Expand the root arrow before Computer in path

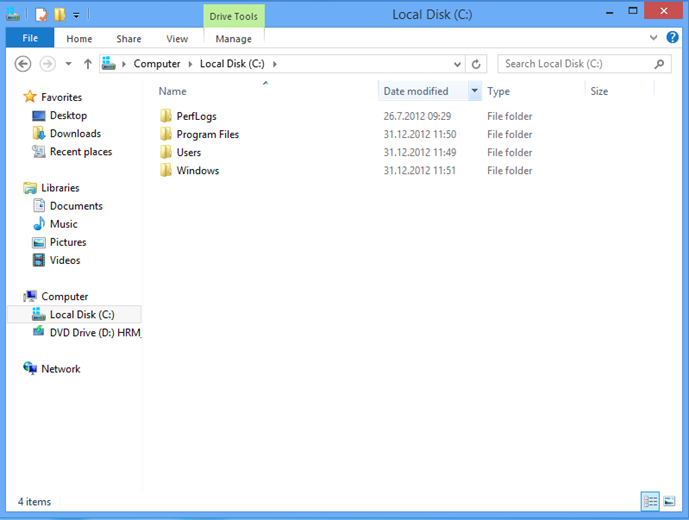coord(124,64)
